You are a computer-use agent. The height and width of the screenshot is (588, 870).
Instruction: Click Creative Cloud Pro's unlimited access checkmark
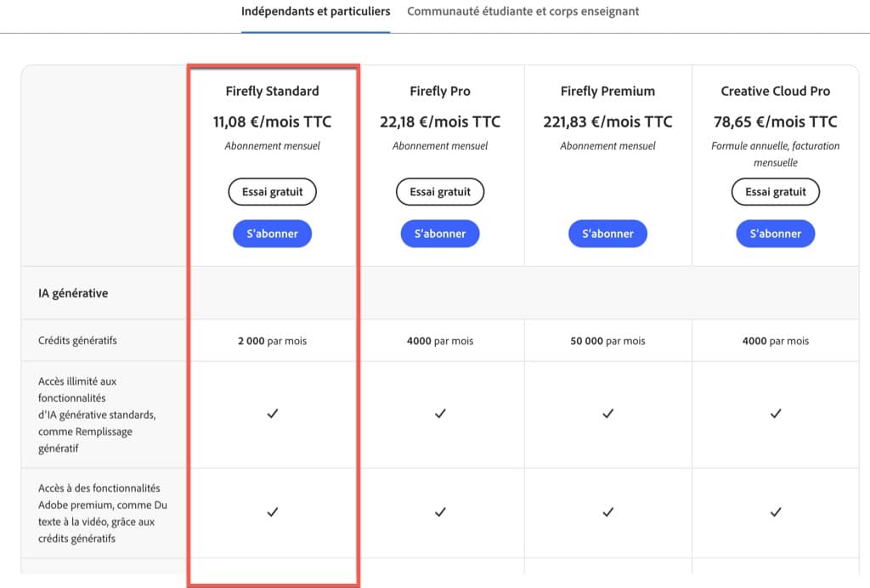click(775, 414)
